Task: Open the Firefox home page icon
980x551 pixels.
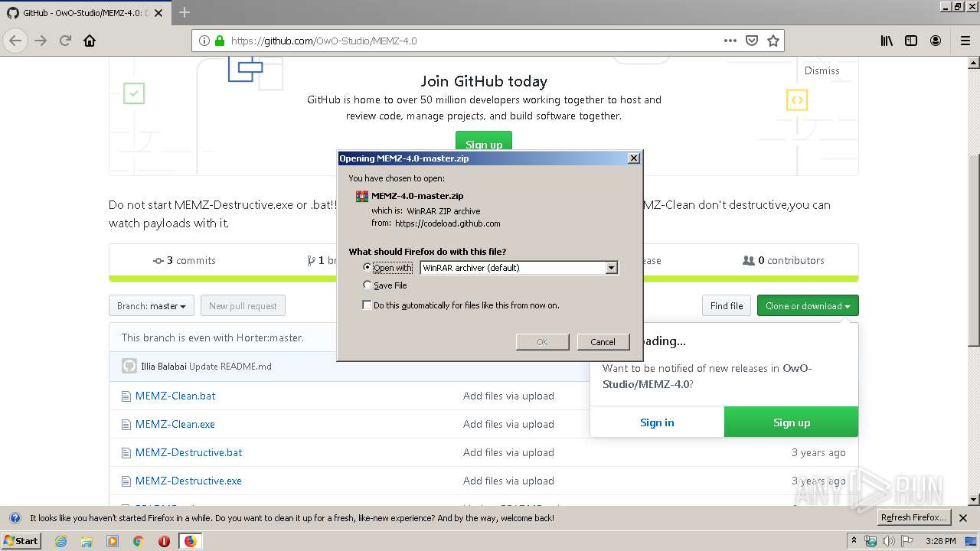Action: (x=90, y=41)
